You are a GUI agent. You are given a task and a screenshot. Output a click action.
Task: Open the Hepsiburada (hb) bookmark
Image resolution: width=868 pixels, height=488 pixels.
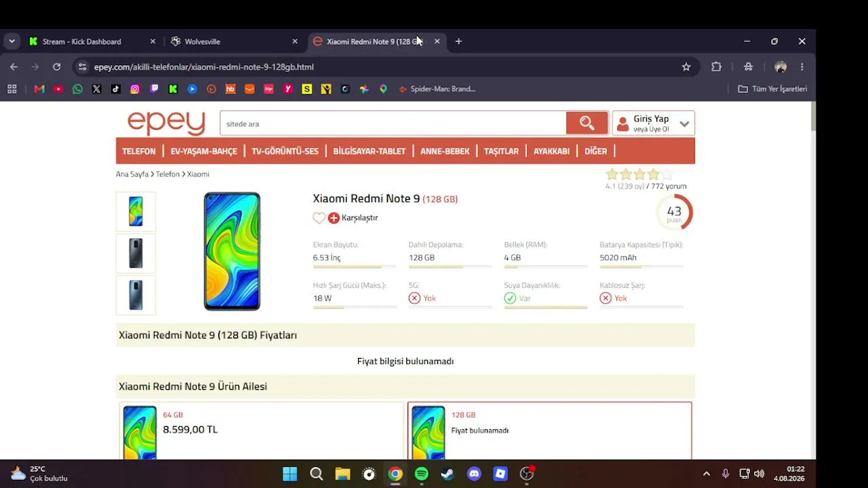231,89
